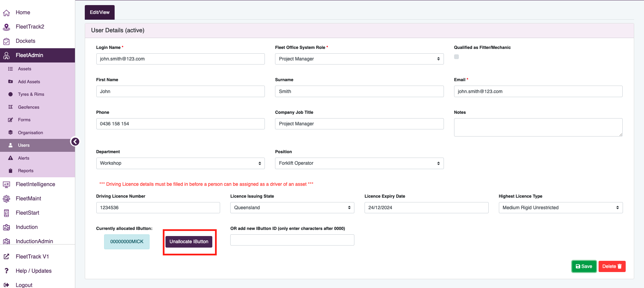This screenshot has width=644, height=288.
Task: Click the red Delete button
Action: [612, 266]
